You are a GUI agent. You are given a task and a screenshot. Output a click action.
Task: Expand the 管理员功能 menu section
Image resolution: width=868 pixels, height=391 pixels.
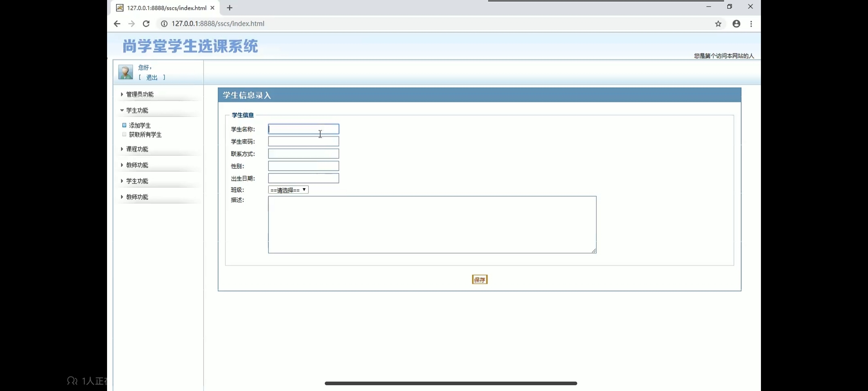click(x=140, y=94)
